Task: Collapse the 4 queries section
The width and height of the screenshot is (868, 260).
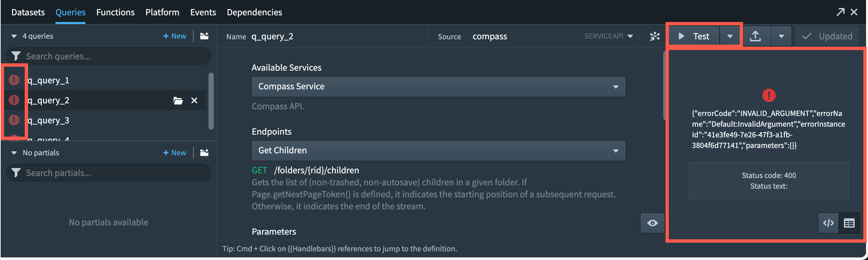Action: point(14,36)
